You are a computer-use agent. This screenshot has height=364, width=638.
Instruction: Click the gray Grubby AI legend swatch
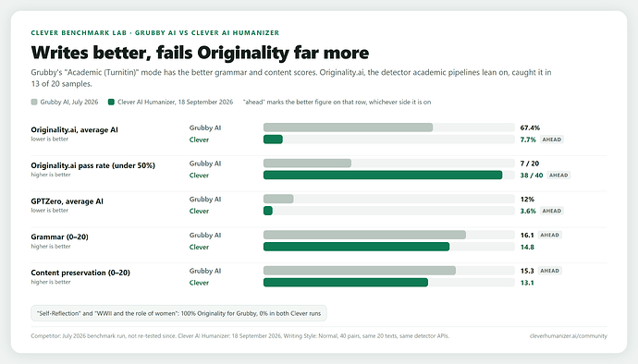pyautogui.click(x=34, y=102)
